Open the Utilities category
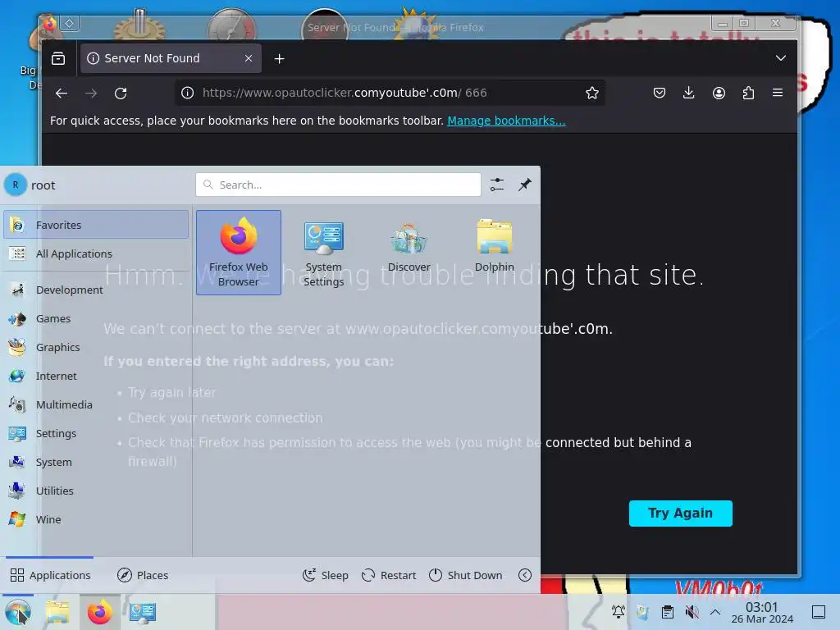 [96, 491]
